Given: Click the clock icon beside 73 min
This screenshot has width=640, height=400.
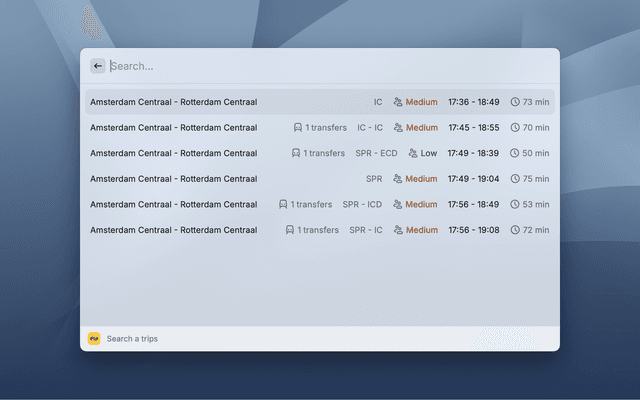Looking at the screenshot, I should 515,102.
